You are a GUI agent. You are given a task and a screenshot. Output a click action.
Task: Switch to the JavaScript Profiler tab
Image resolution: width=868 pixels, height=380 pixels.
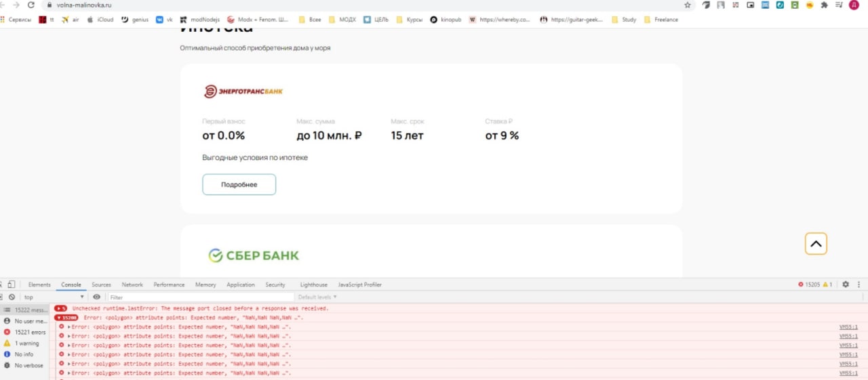360,284
